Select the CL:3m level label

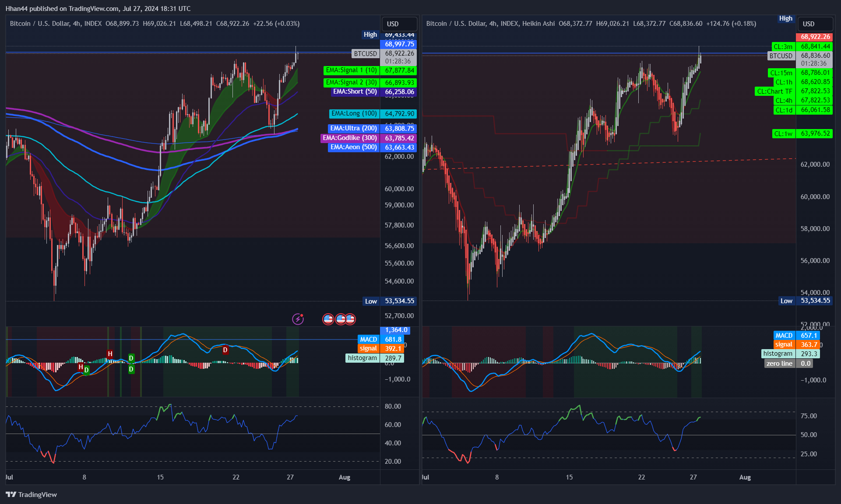tap(783, 46)
